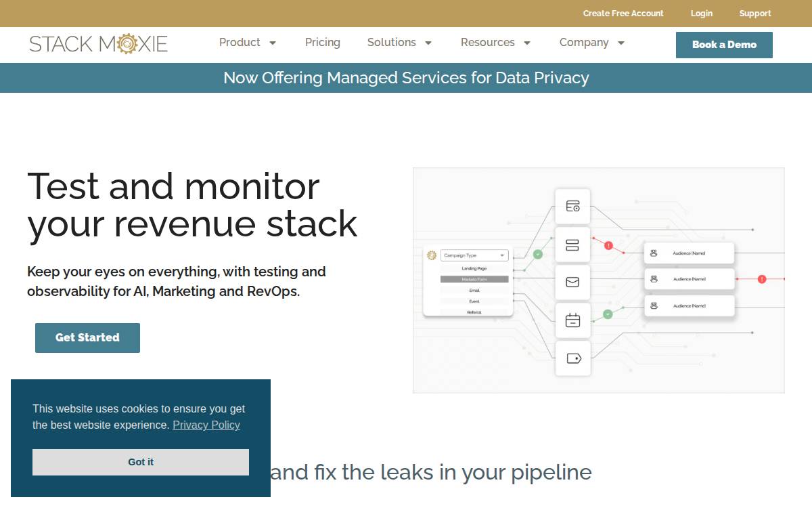Expand the Resources dropdown arrow
This screenshot has height=508, width=812.
[527, 43]
